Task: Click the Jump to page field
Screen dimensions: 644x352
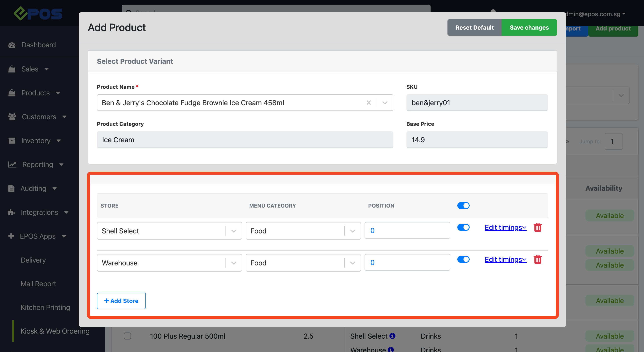Action: click(x=614, y=141)
